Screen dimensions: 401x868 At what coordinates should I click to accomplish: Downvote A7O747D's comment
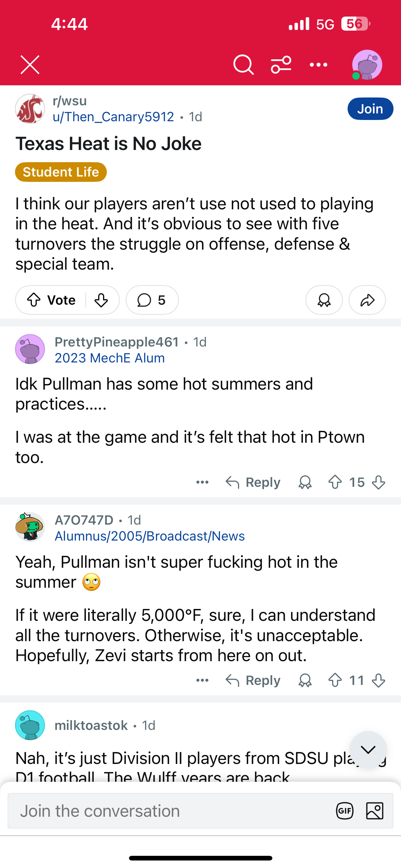tap(379, 680)
